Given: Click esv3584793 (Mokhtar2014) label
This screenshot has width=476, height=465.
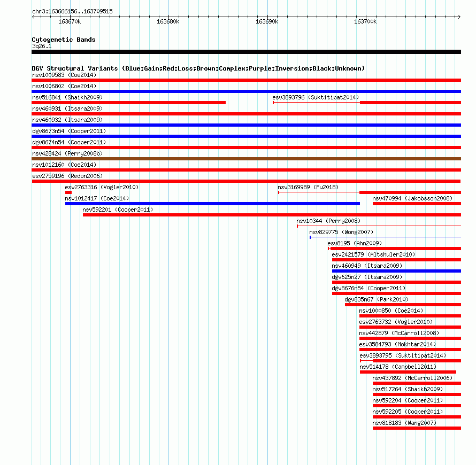Looking at the screenshot, I should pos(397,344).
